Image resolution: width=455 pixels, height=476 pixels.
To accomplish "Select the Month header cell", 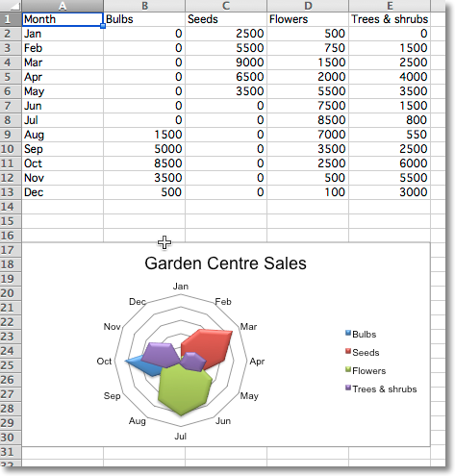I will (63, 19).
